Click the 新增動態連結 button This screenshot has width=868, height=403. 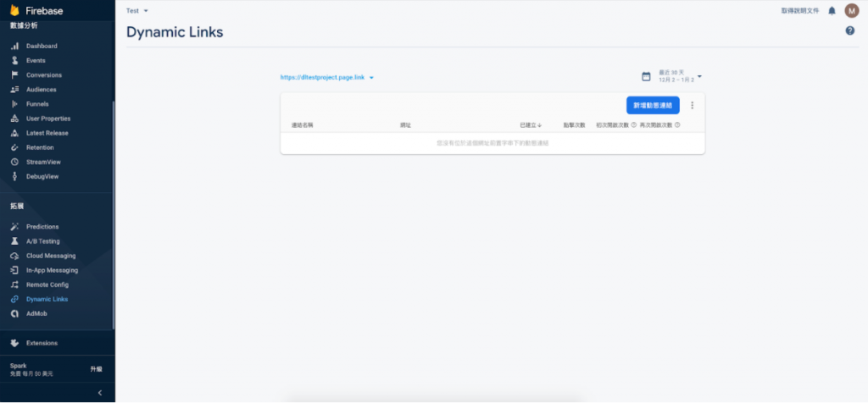point(653,105)
